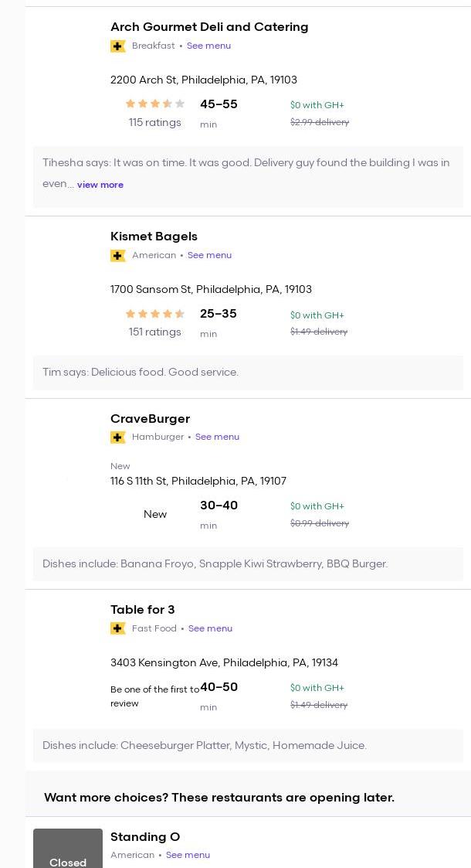Click the star rating for Arch Gourmet Deli
471x868 pixels.
click(154, 104)
